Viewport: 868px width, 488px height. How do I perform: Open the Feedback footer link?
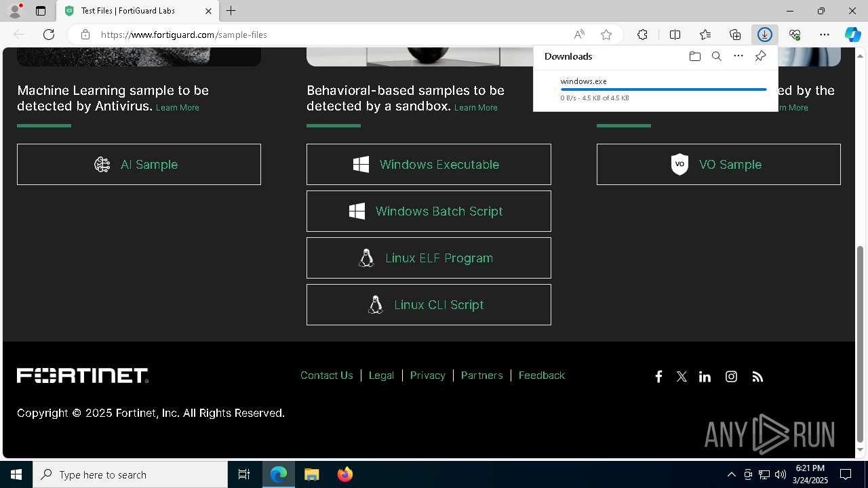point(541,375)
